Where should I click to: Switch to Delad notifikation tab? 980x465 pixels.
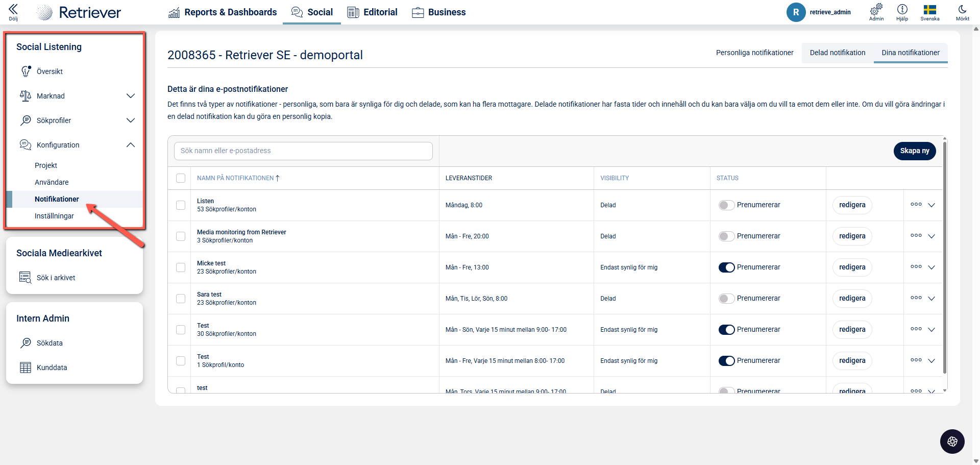coord(837,53)
